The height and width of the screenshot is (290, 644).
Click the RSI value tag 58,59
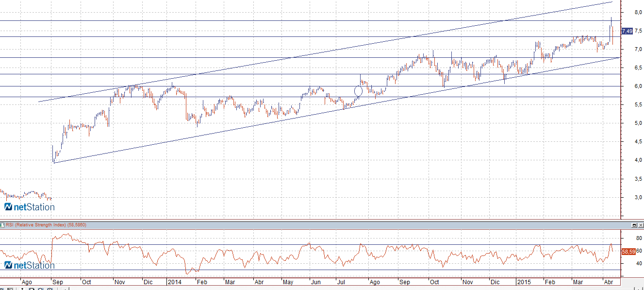(628, 252)
